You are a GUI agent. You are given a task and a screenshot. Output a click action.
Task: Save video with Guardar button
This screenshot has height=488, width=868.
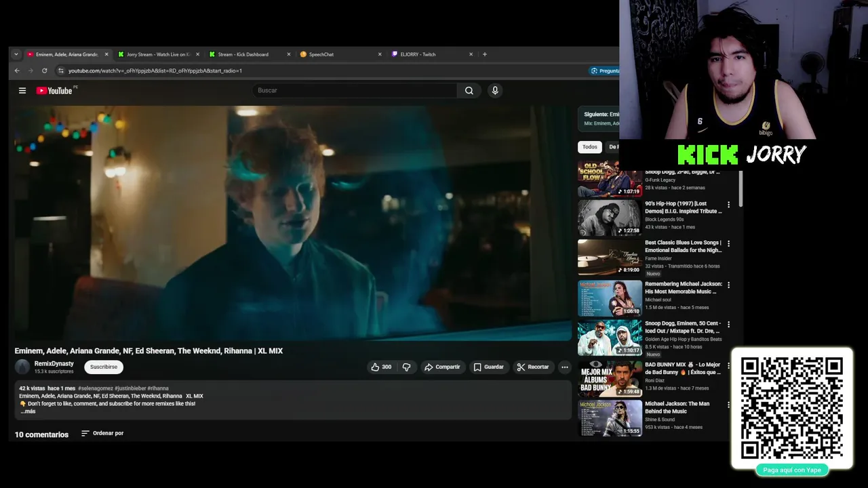pyautogui.click(x=488, y=367)
